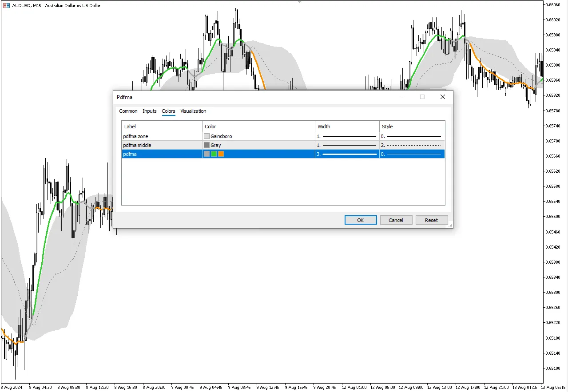
Task: Click the AUDUSD chart icon in title
Action: 6,6
